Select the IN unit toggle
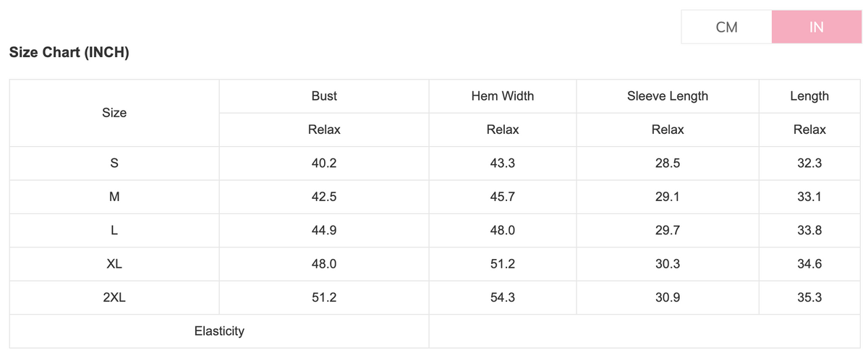868x353 pixels. pyautogui.click(x=816, y=27)
